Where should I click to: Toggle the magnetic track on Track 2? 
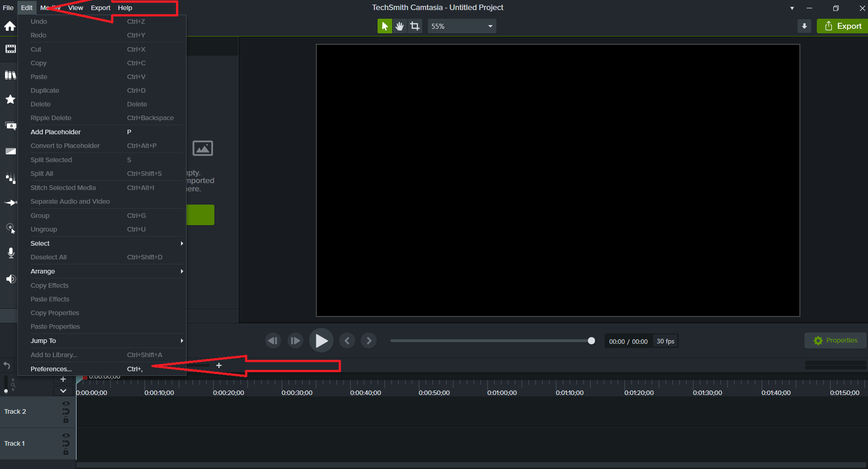66,411
